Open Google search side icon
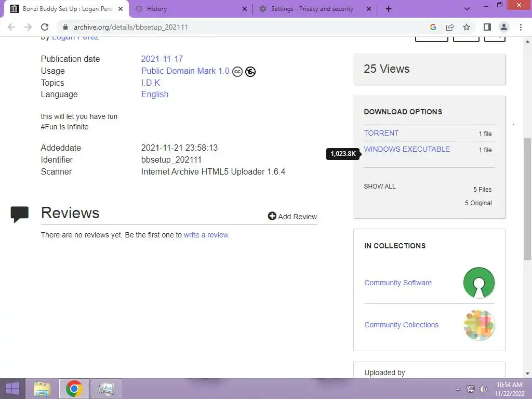 (433, 27)
